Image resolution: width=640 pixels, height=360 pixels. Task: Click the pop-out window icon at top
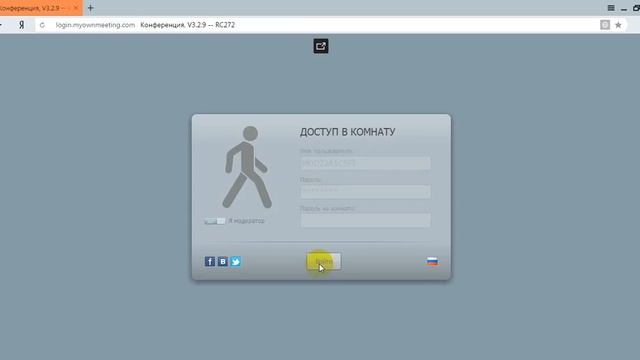point(321,46)
